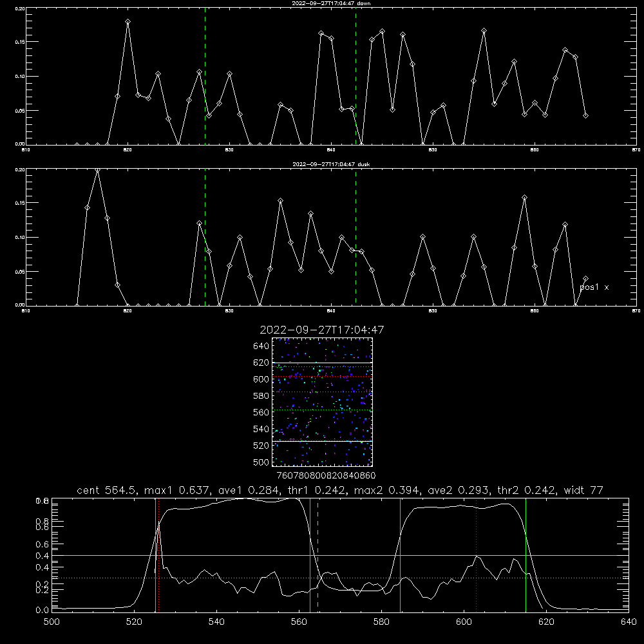Click the 'cent 564.5' value in stats line

[x=106, y=490]
